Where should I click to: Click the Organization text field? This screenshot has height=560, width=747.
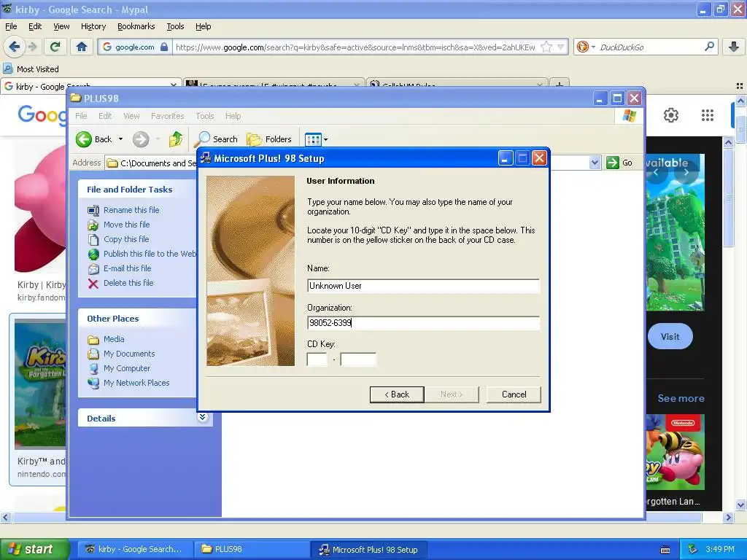[x=423, y=323]
